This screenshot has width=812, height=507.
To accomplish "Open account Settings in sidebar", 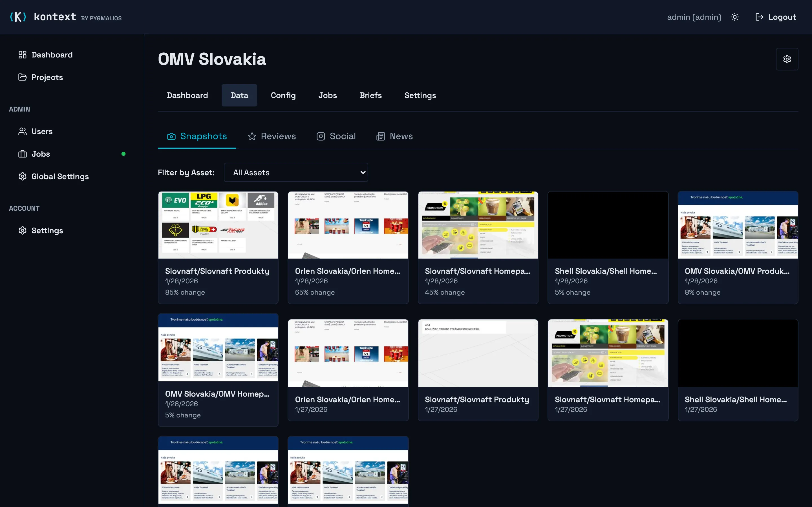I will tap(47, 230).
